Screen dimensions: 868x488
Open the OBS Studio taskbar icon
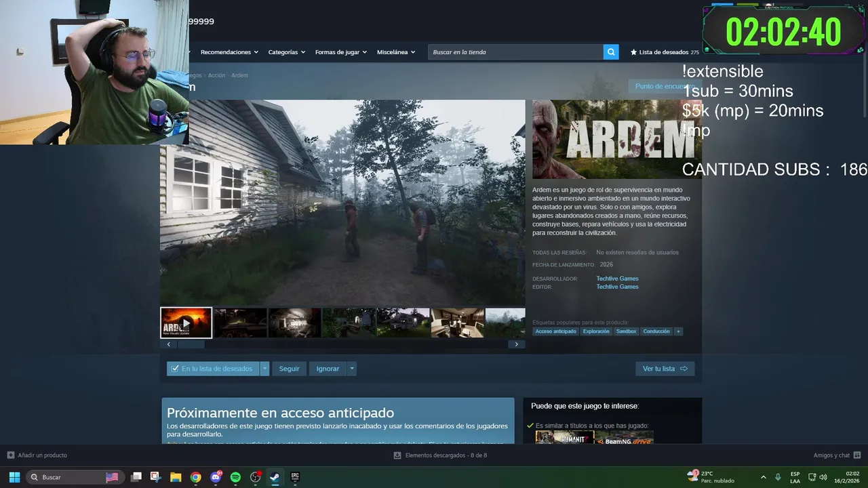tap(256, 477)
